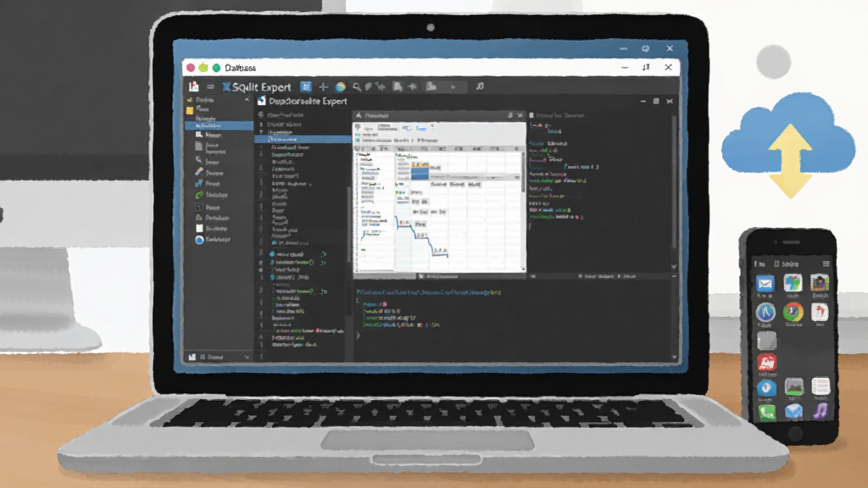Open the phone's hamburger menu at the top right
Screen dimensions: 868x488
click(x=826, y=263)
